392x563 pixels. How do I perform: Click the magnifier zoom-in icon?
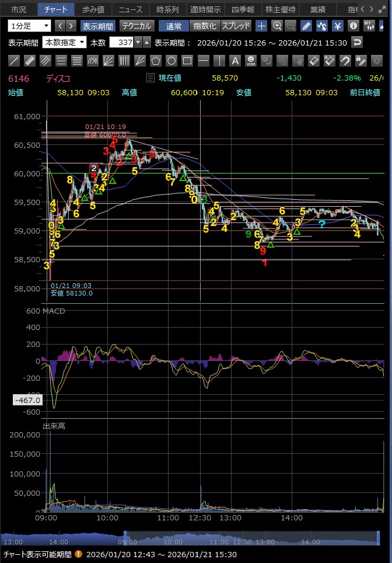click(x=277, y=26)
